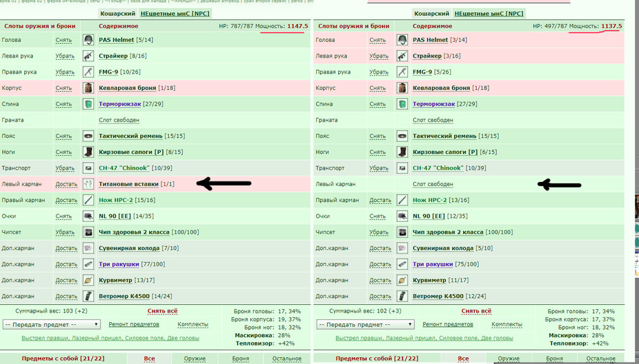Screen dimensions: 639x364
Task: Click Сувенирная колода icon in left panel
Action: pos(89,248)
